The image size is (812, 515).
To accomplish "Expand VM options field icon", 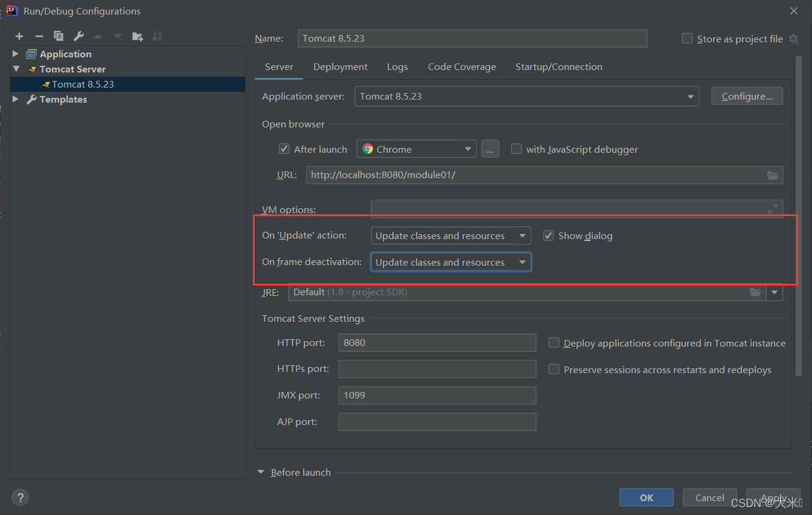I will click(x=773, y=209).
